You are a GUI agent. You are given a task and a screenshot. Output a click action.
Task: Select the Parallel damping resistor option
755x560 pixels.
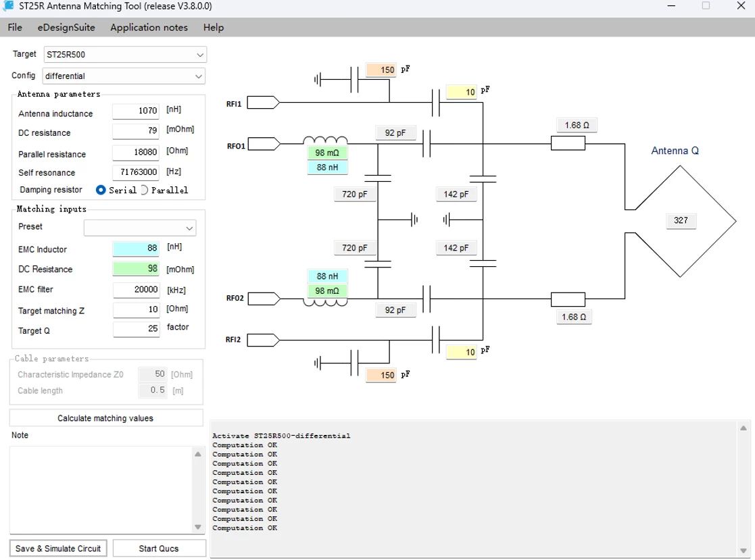144,190
